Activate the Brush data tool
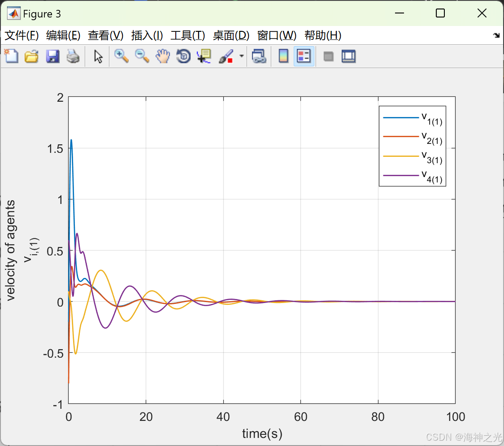Viewport: 504px width, 446px height. coord(226,56)
